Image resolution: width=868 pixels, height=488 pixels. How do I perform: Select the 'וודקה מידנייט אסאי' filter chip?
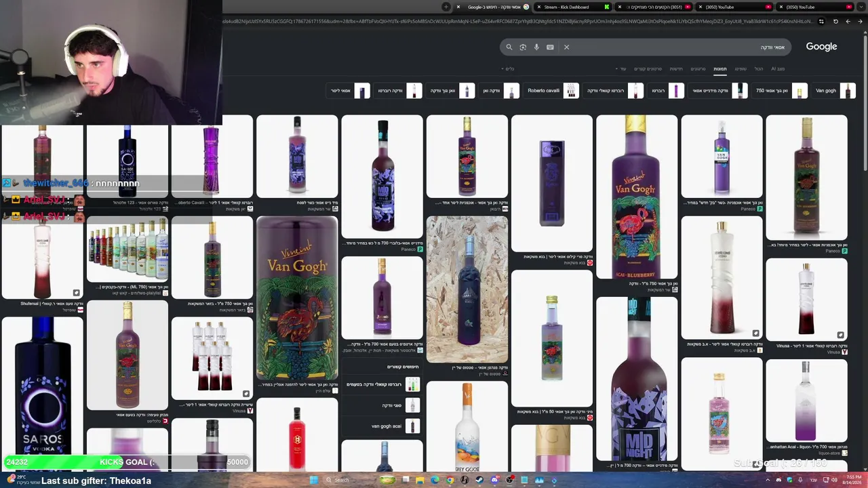click(719, 91)
